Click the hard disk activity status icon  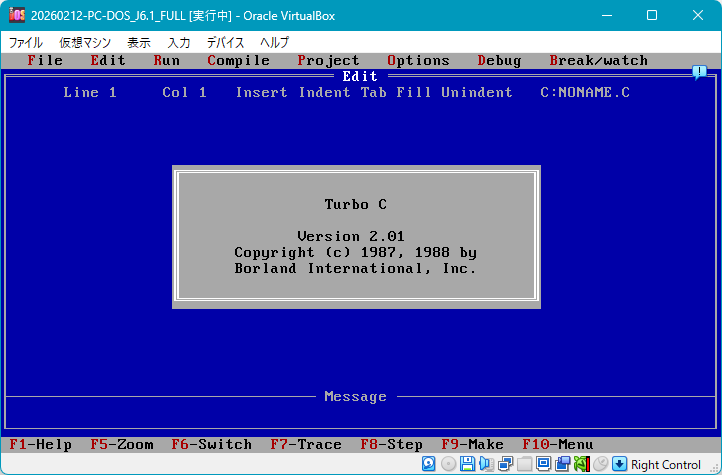429,464
